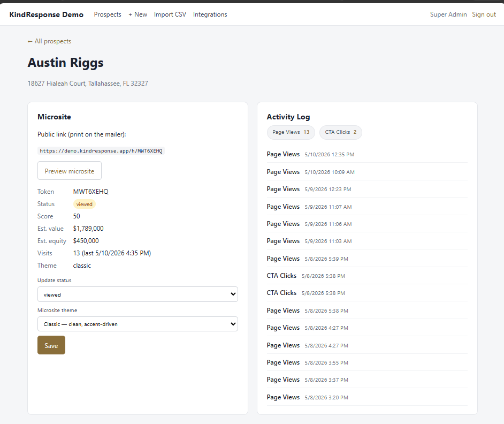Click the Activity Log heading
This screenshot has height=424, width=504.
[288, 117]
